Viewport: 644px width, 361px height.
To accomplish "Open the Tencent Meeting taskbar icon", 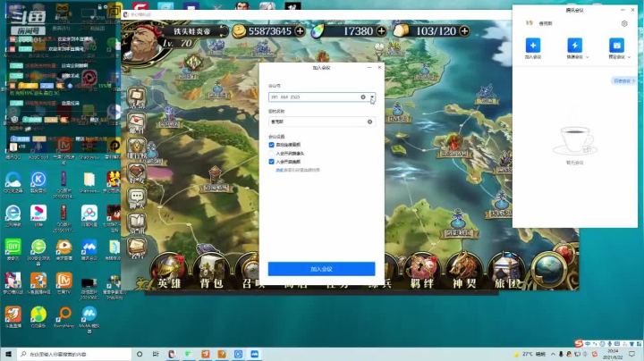I will [254, 354].
